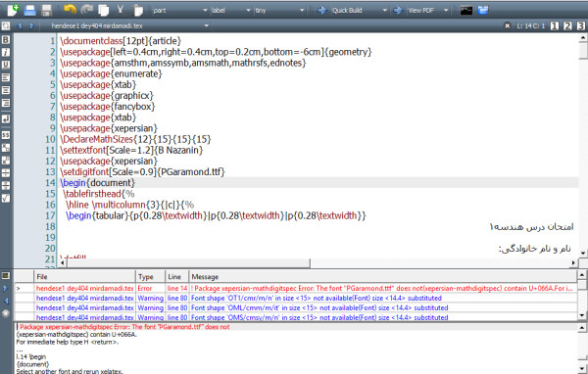This screenshot has width=588, height=374.
Task: Insert math mode with the $$ icon
Action: (6, 135)
